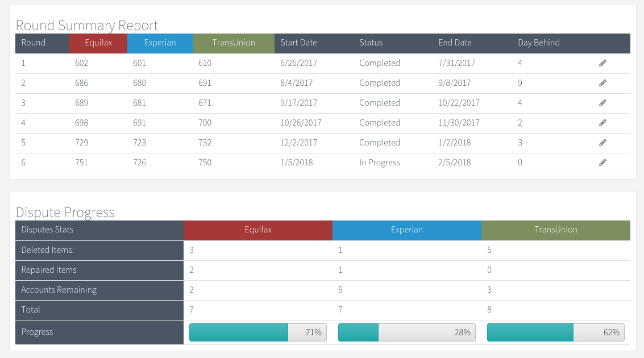Click the TransUnion header in Round Summary table
Screen dimensions: 644x358
[233, 43]
